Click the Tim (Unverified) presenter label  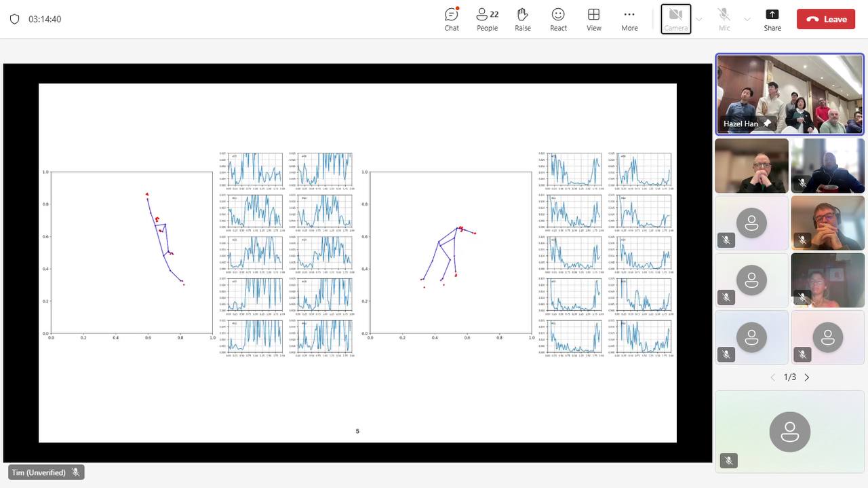coord(39,472)
